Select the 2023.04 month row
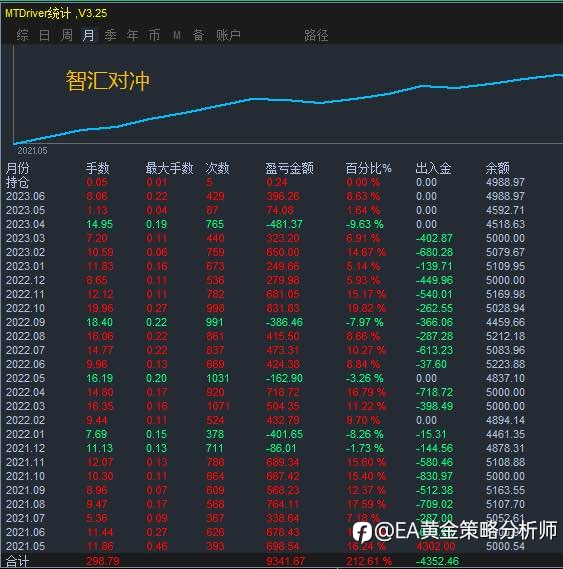 (265, 224)
